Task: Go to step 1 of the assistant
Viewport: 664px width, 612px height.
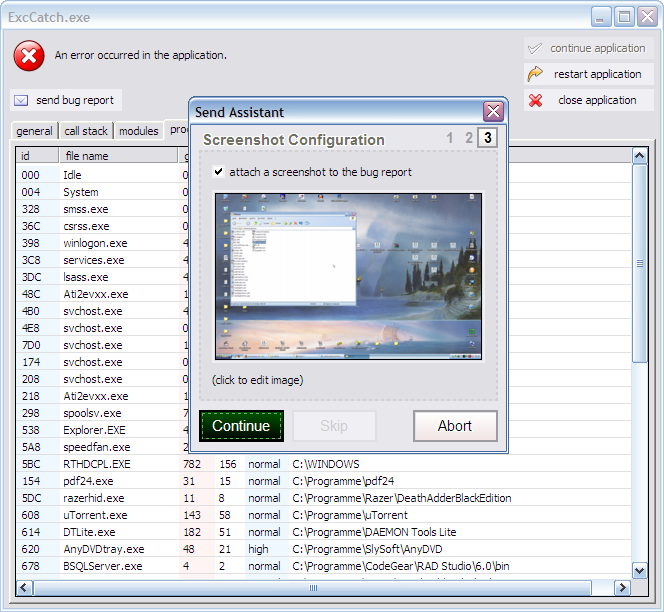Action: pyautogui.click(x=450, y=139)
